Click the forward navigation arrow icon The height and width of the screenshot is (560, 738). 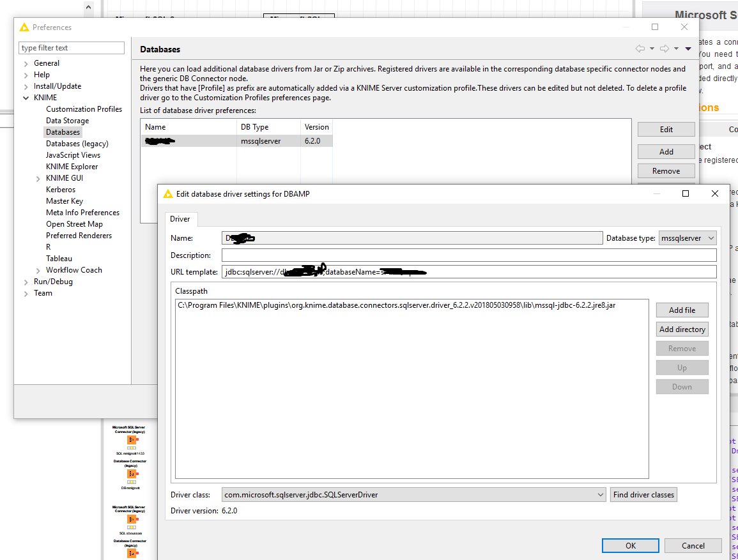tap(664, 49)
